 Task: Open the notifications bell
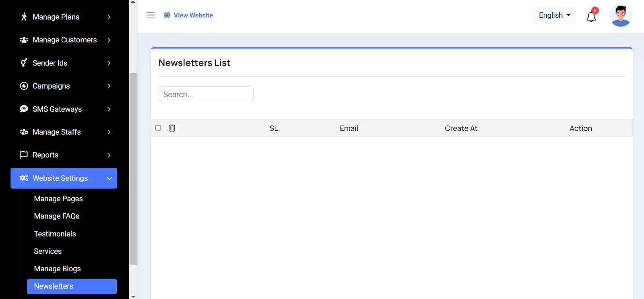coord(591,16)
